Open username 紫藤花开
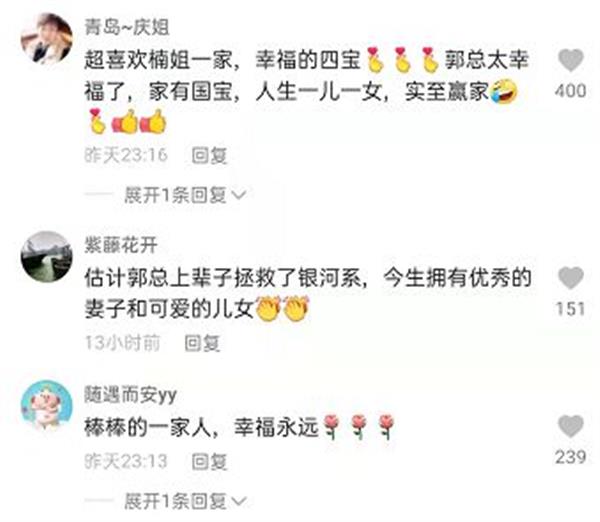 121,245
